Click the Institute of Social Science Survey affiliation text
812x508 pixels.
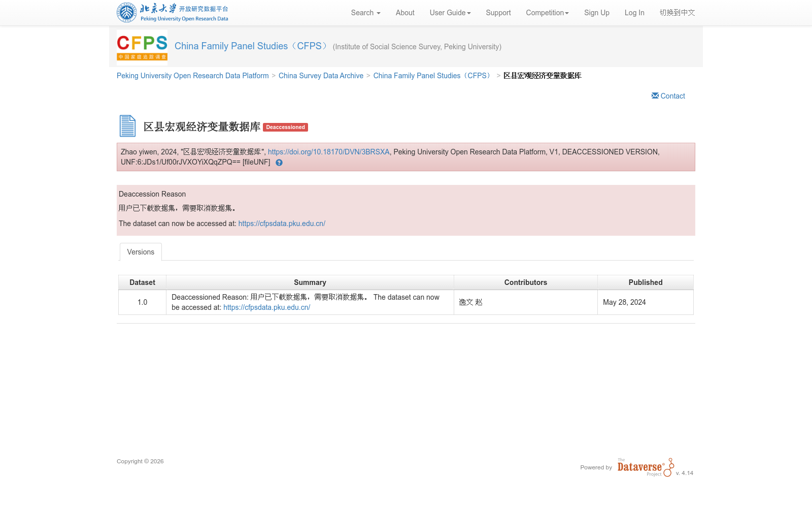coord(417,47)
